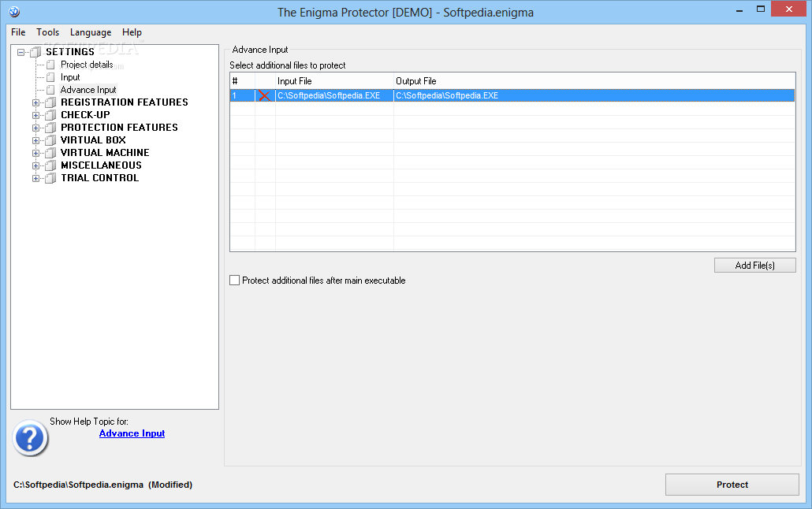Click the # column header
This screenshot has width=812, height=509.
point(242,81)
